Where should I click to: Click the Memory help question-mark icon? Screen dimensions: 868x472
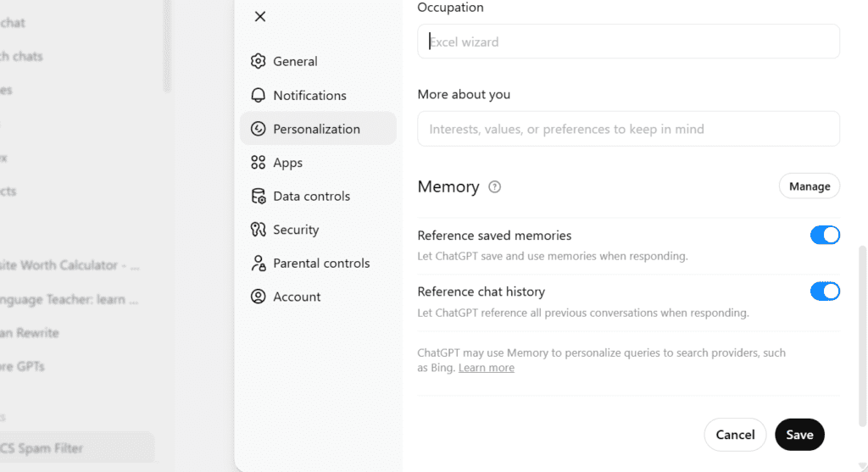tap(495, 187)
